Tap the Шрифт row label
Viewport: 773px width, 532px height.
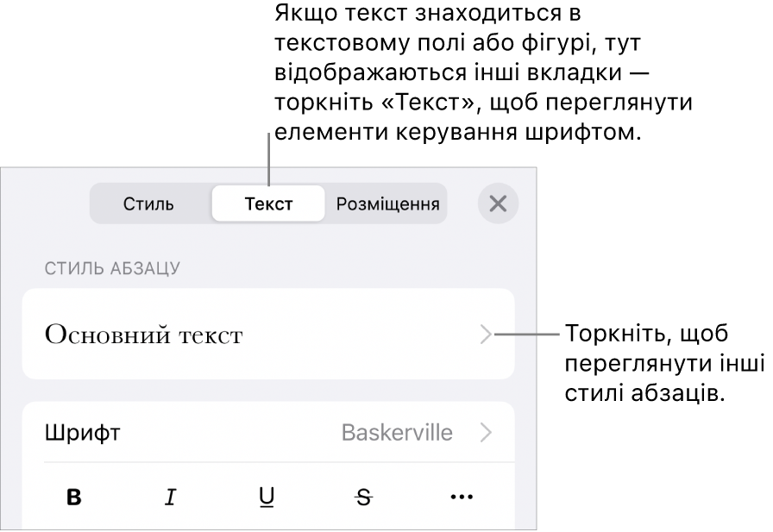coord(82,434)
